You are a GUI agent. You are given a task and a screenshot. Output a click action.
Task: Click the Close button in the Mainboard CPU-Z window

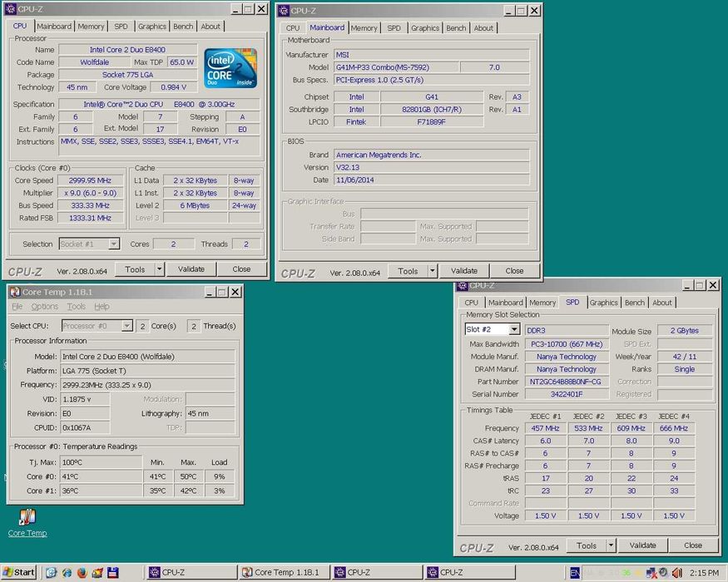point(514,270)
